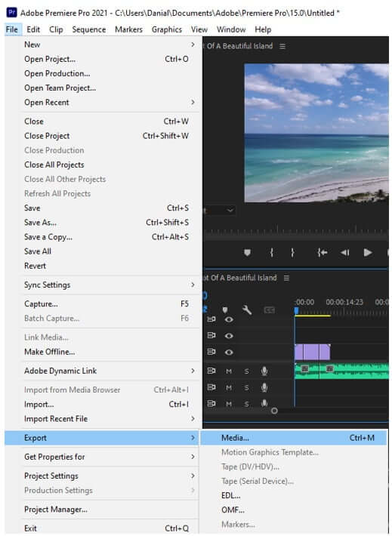The width and height of the screenshot is (392, 536).
Task: Solo the middle audio track with S
Action: (247, 387)
